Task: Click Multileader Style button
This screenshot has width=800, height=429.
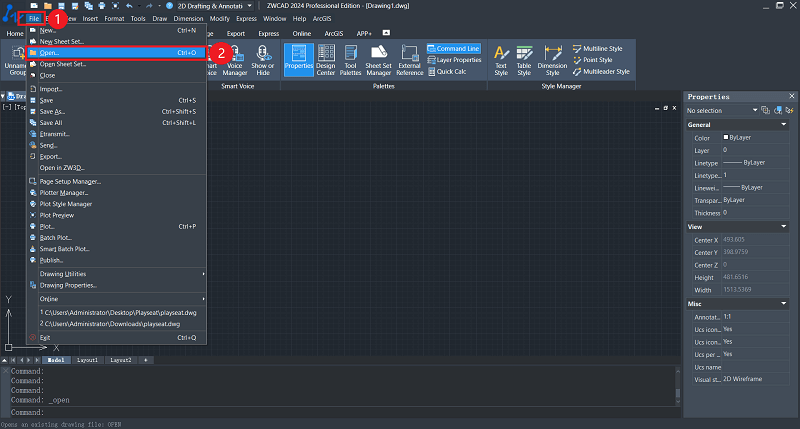Action: (600, 72)
